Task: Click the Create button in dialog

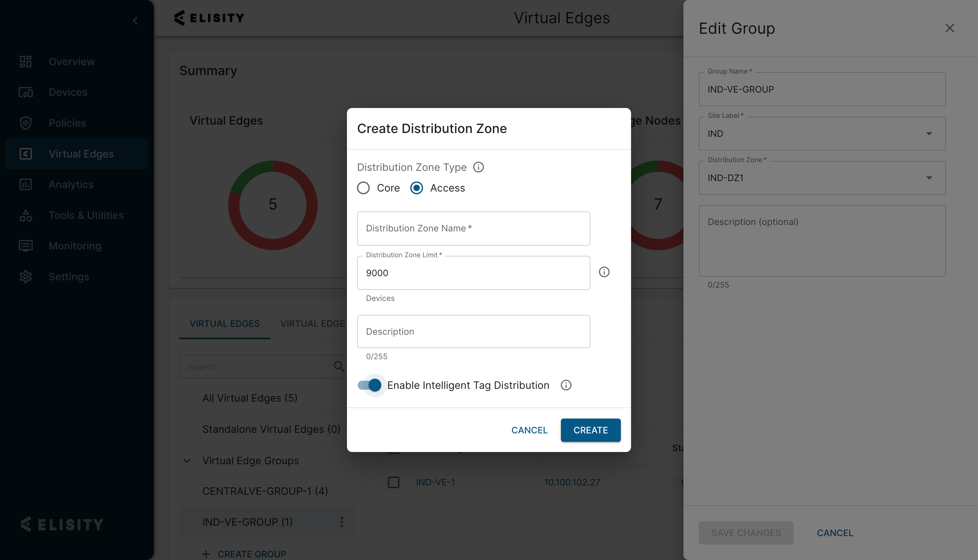Action: point(590,430)
